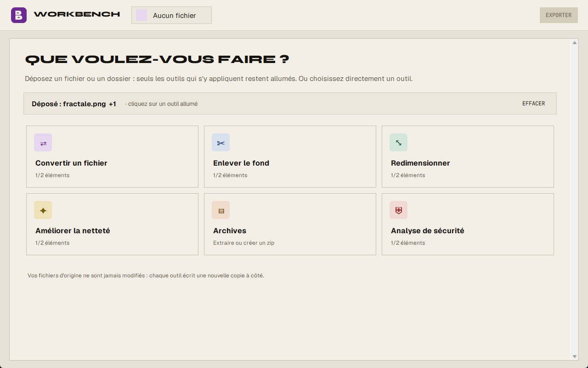Click the scrollbar up arrow
This screenshot has height=368, width=588.
pyautogui.click(x=575, y=43)
